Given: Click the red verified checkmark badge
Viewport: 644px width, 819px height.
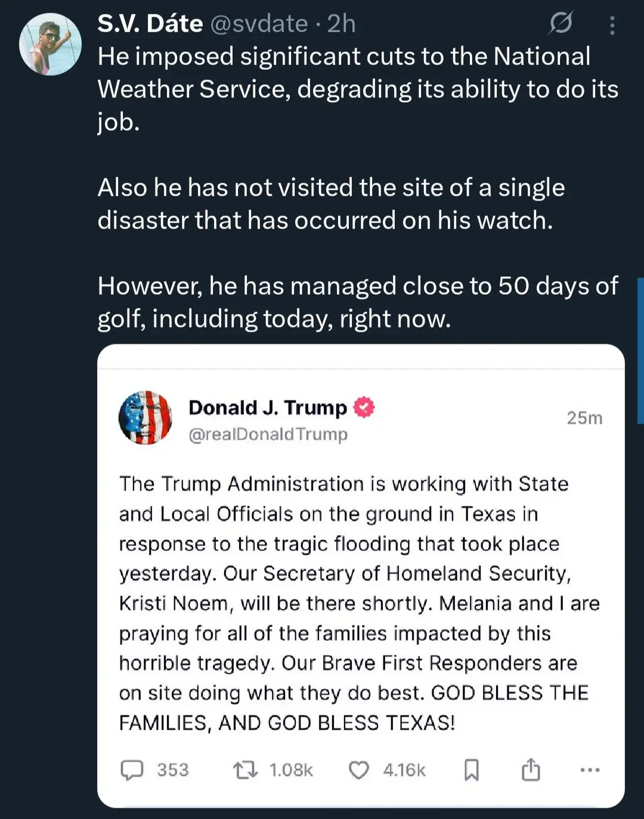Looking at the screenshot, I should 364,407.
